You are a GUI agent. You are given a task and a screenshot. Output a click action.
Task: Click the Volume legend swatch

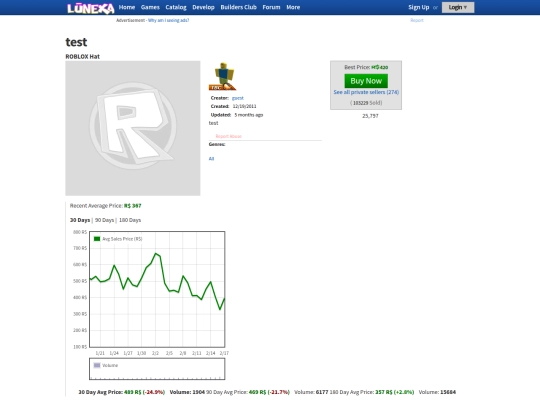(97, 365)
